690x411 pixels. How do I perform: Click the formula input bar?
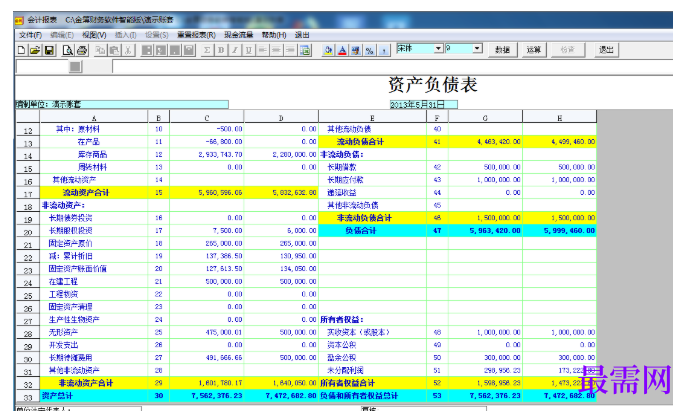(x=392, y=67)
